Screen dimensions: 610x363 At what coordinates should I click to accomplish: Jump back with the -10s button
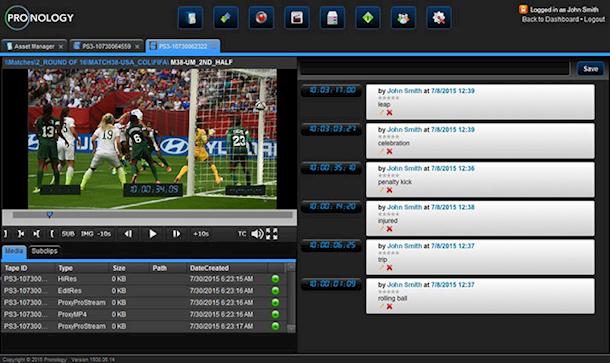(x=104, y=234)
